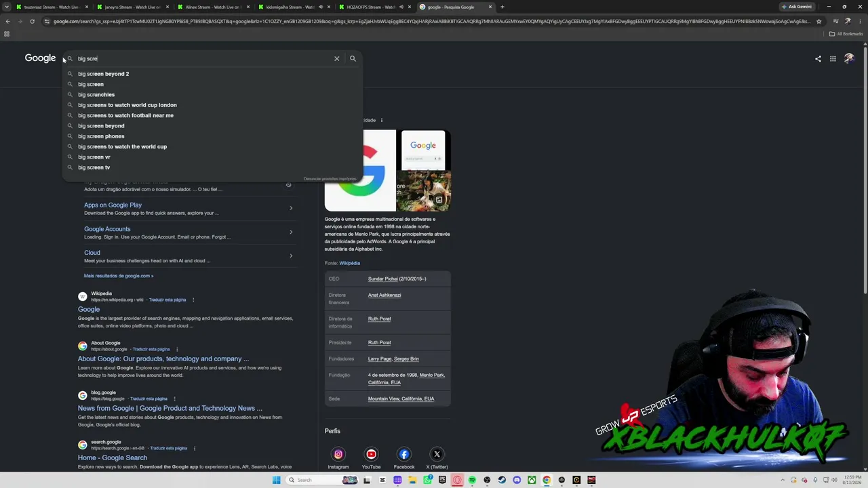Open File Explorer from the taskbar
The image size is (868, 488).
click(412, 480)
